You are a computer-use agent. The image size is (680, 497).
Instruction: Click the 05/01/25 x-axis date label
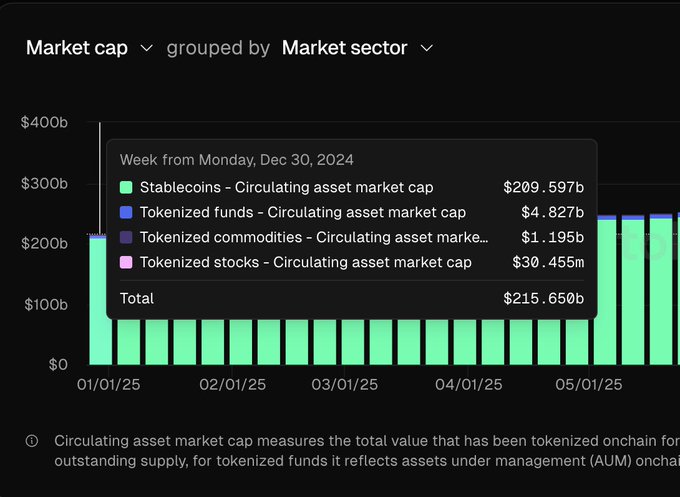point(589,384)
